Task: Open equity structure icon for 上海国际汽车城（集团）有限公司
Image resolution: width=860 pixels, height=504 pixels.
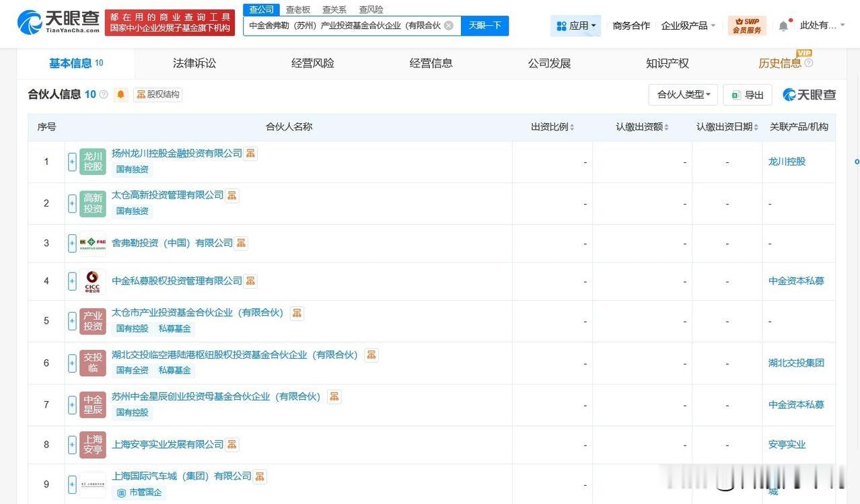Action: pyautogui.click(x=260, y=476)
